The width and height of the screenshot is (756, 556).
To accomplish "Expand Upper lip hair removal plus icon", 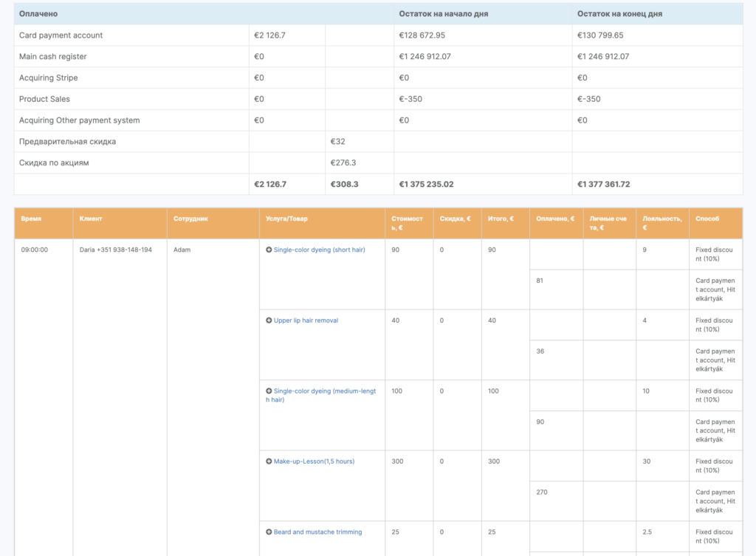I will click(x=269, y=320).
